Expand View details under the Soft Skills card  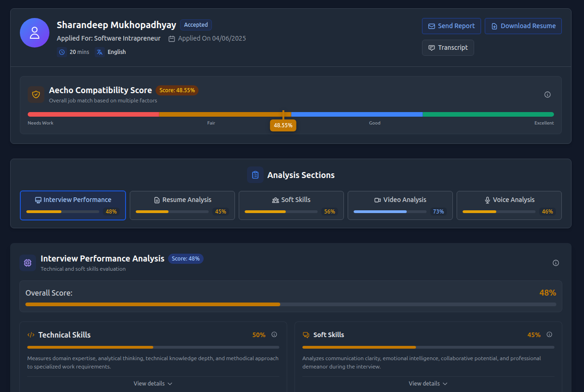428,384
